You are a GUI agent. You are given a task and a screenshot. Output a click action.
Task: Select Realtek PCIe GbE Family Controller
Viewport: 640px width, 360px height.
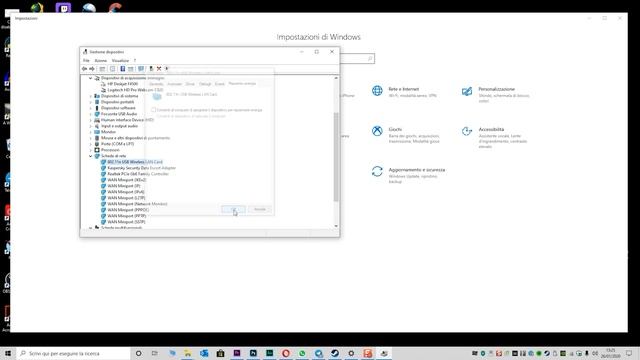coord(138,174)
